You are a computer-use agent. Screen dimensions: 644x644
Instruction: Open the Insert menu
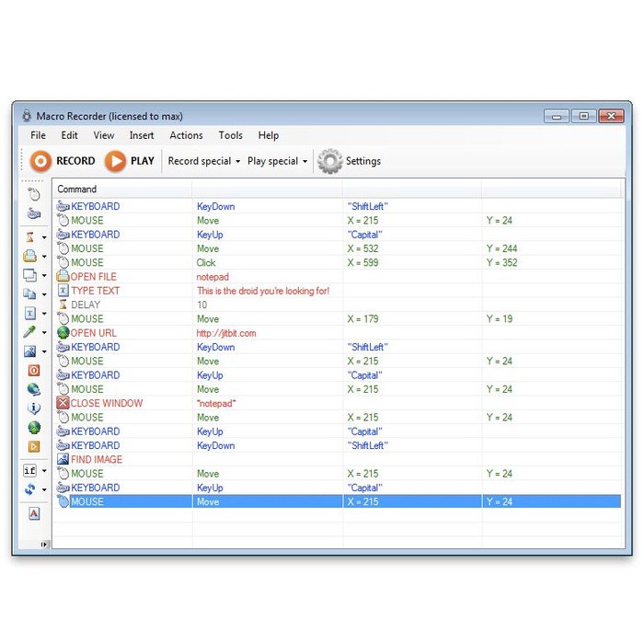(x=142, y=135)
